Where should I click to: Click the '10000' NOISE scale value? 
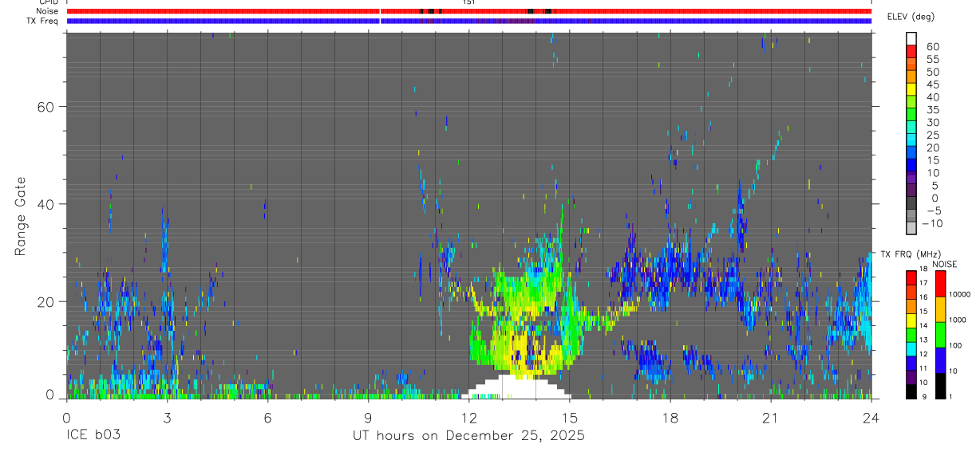[x=959, y=295]
